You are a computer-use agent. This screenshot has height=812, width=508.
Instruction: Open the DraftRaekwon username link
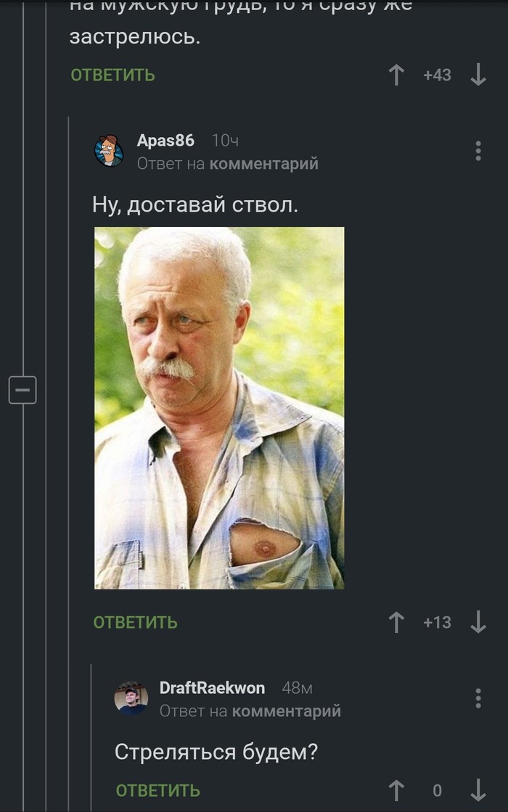(212, 688)
